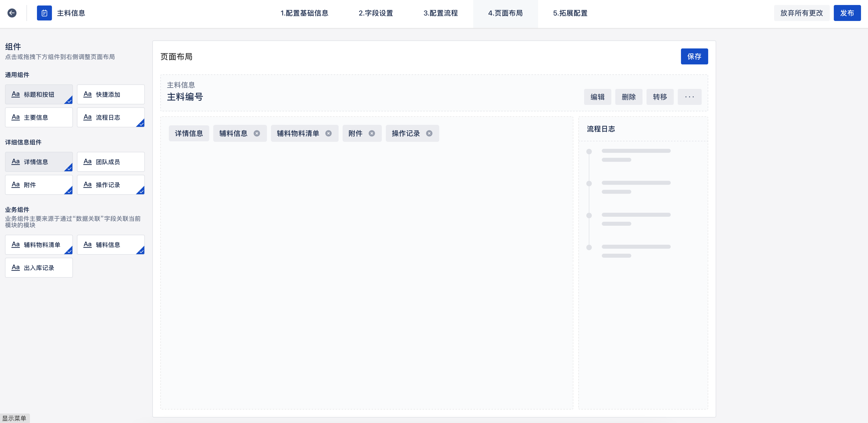Image resolution: width=868 pixels, height=423 pixels.
Task: Click the back arrow icon
Action: (x=12, y=13)
